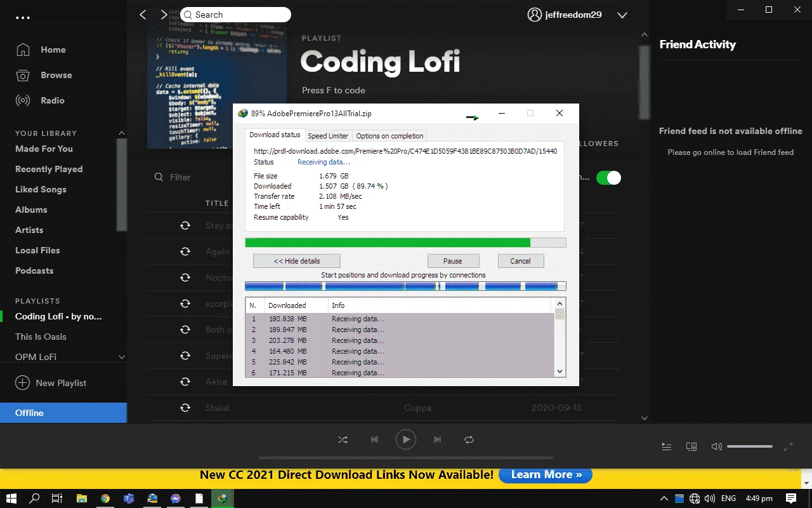Viewport: 812px width, 508px height.
Task: Click the IDM icon in the download title bar
Action: (x=242, y=114)
